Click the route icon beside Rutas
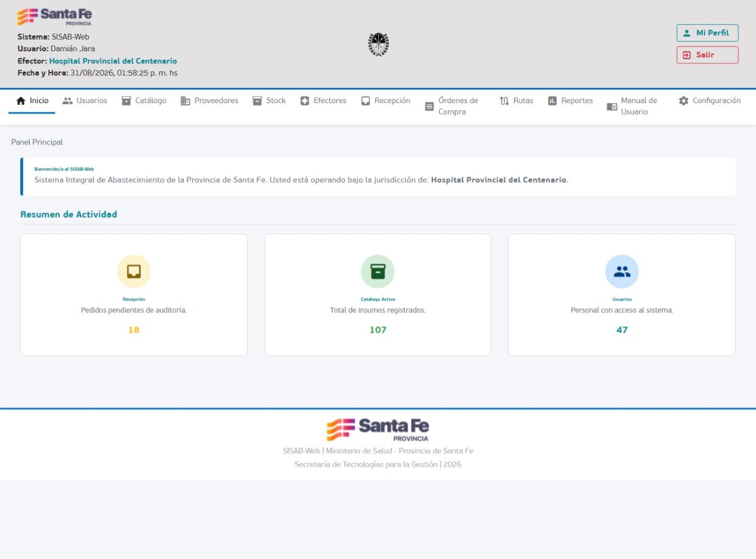This screenshot has width=756, height=559. [504, 101]
